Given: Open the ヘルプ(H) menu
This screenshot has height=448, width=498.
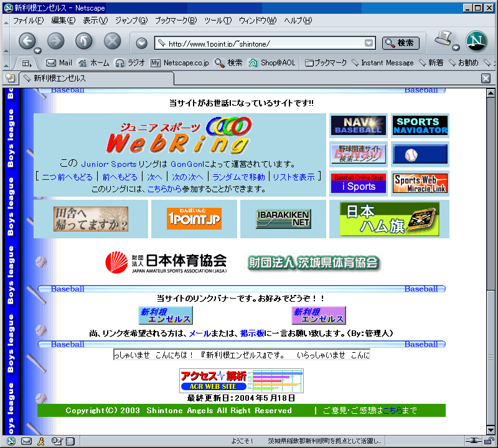Looking at the screenshot, I should (x=298, y=21).
